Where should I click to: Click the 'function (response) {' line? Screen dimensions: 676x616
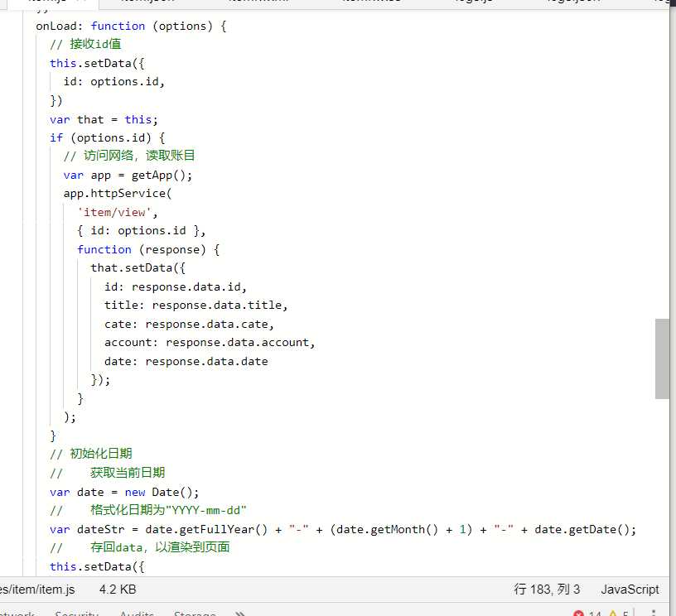(148, 249)
